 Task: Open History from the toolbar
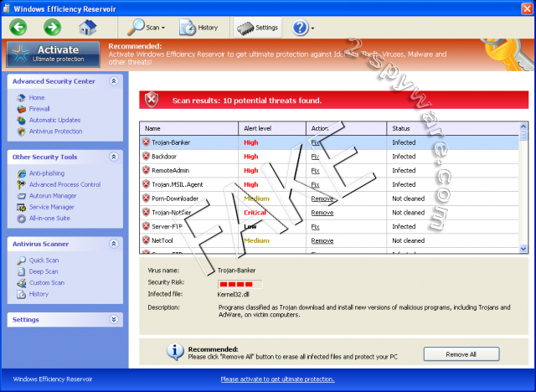(198, 28)
